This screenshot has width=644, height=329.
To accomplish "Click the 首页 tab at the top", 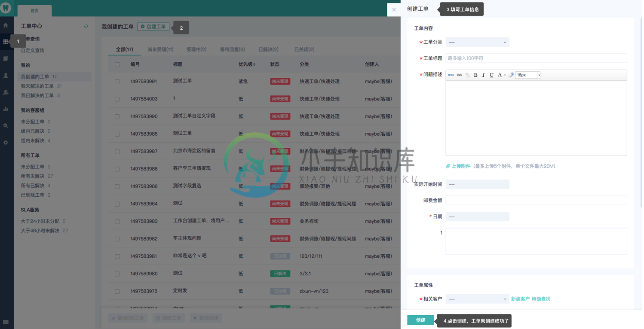I will (x=34, y=11).
